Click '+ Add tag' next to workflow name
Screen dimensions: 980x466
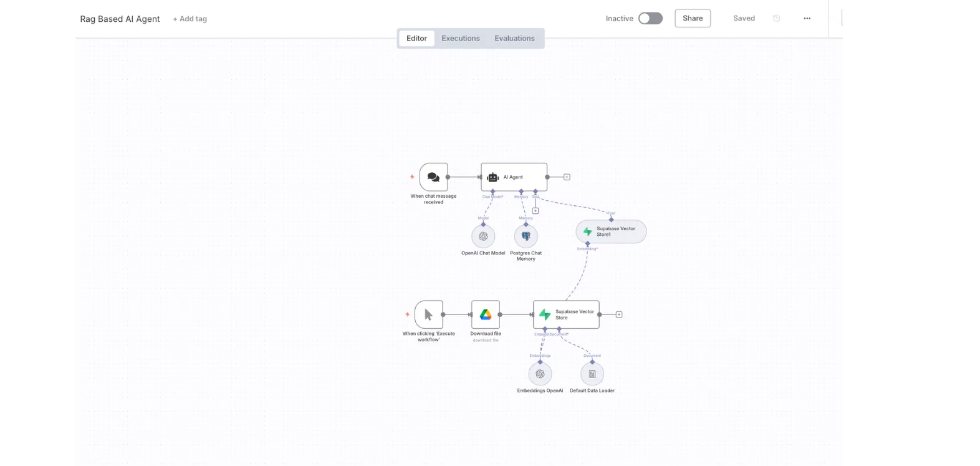pyautogui.click(x=190, y=19)
